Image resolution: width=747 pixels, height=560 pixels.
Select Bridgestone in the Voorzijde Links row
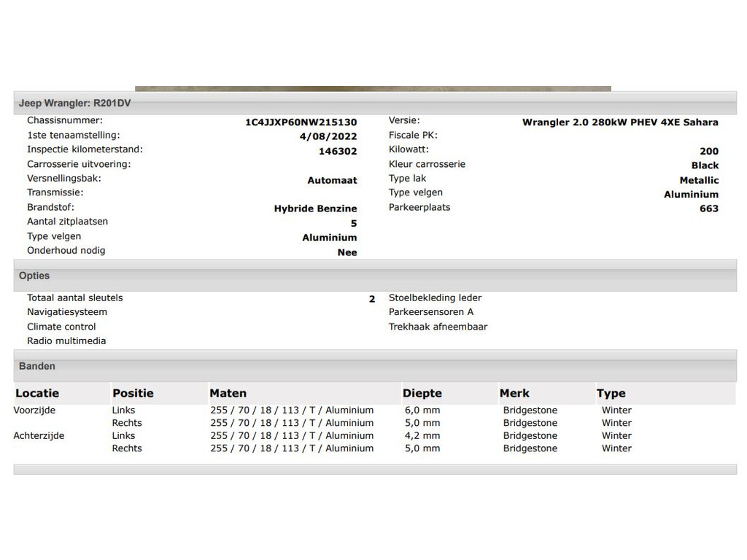click(530, 410)
